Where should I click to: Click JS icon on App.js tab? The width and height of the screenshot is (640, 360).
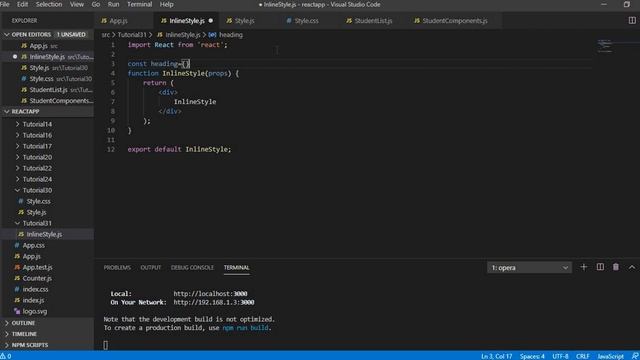(x=104, y=20)
